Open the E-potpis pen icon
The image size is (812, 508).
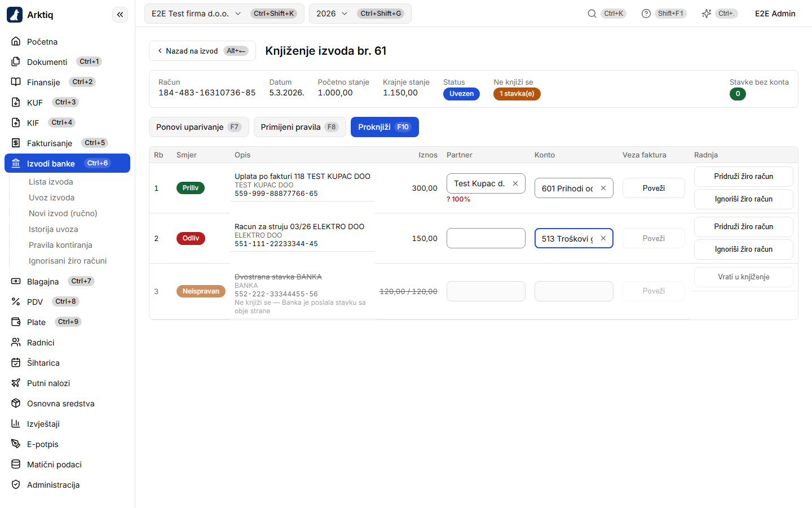(16, 444)
